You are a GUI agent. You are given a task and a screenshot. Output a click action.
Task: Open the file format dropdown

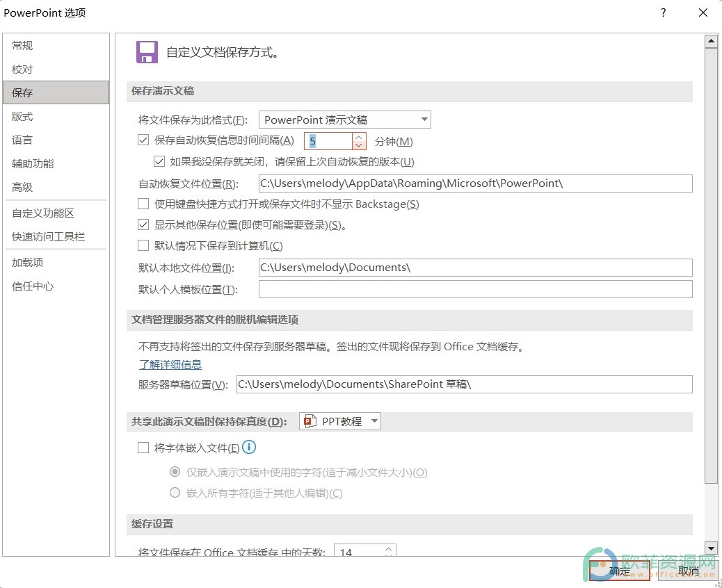pyautogui.click(x=345, y=120)
